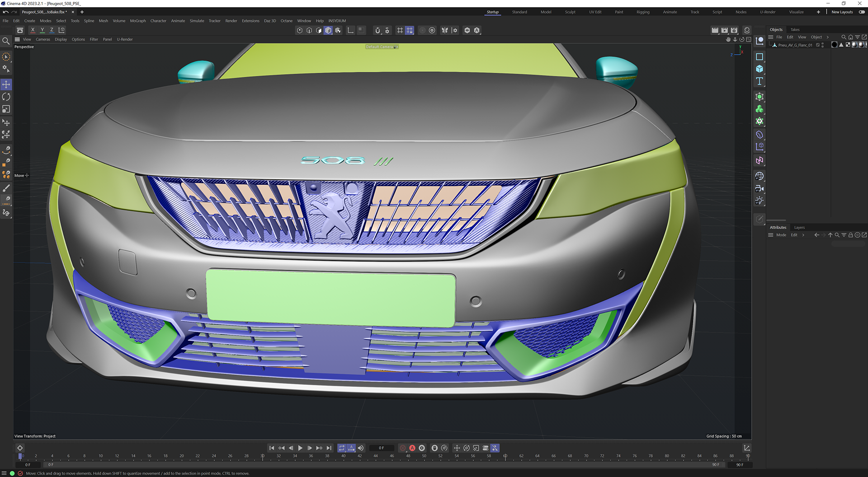Viewport: 868px width, 477px height.
Task: Select the Scale tool in left toolbar
Action: pos(6,109)
